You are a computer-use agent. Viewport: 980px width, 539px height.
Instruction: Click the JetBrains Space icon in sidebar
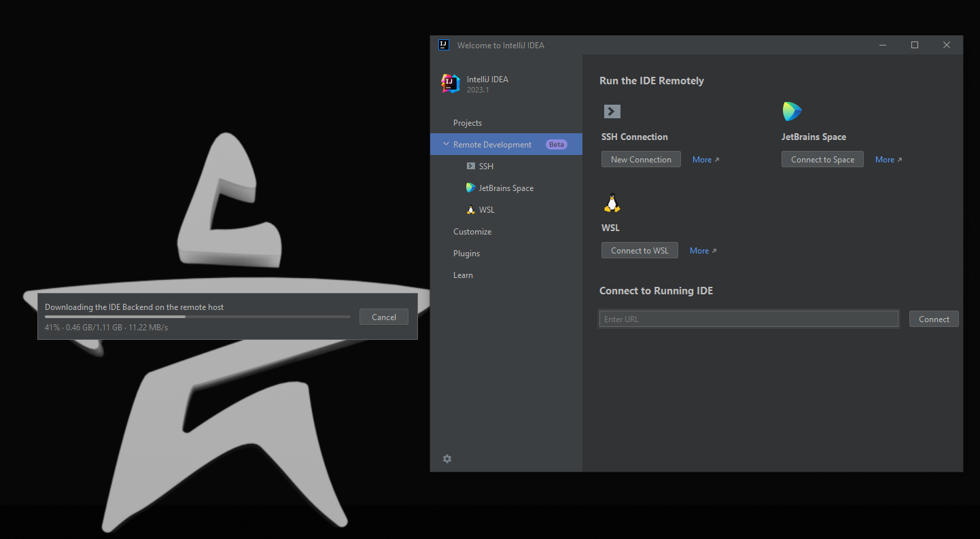[471, 188]
